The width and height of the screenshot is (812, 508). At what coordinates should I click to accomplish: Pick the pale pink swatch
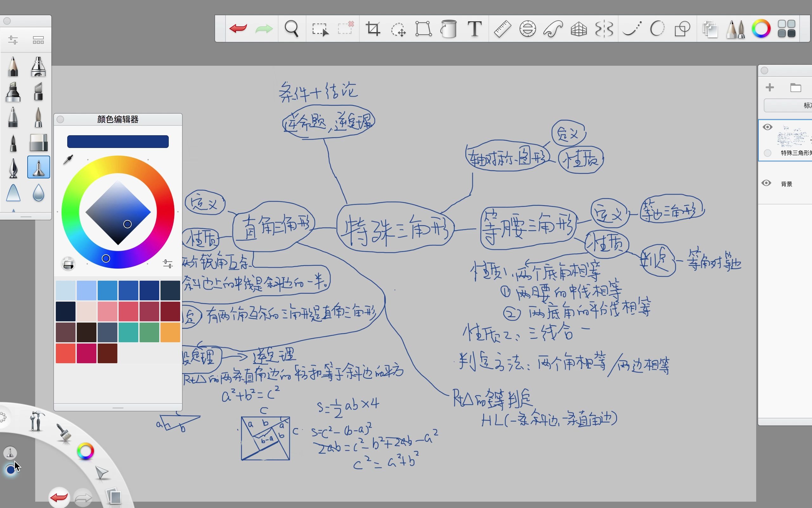click(86, 311)
